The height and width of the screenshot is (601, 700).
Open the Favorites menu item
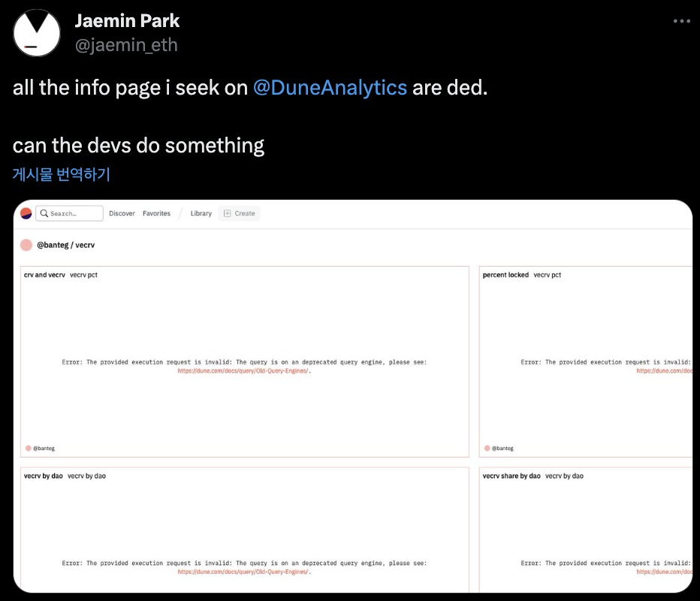pyautogui.click(x=156, y=213)
